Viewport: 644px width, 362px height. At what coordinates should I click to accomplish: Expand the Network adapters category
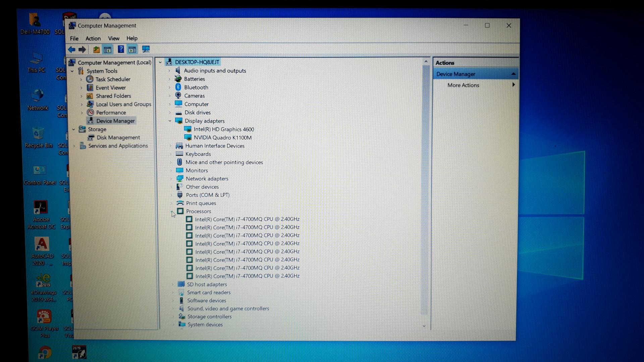[x=171, y=179]
